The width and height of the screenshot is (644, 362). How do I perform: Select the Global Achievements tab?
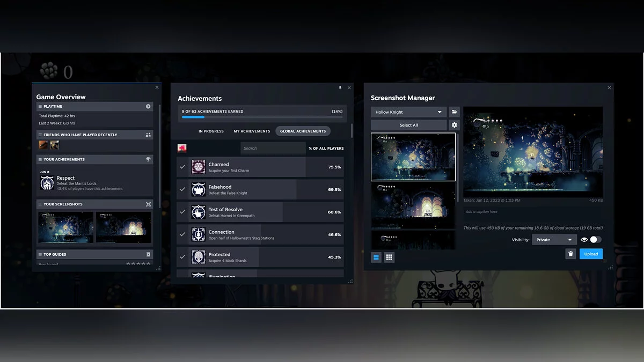(x=303, y=131)
